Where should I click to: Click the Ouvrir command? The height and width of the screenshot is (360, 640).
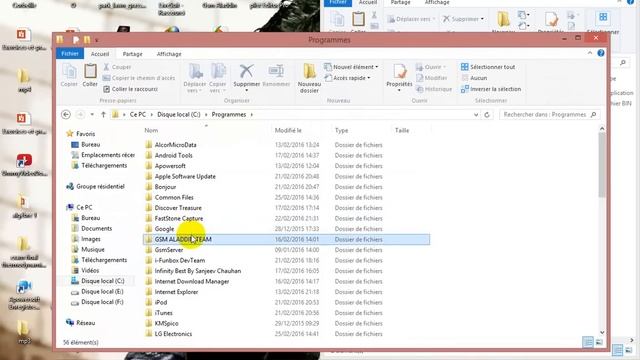[x=431, y=67]
